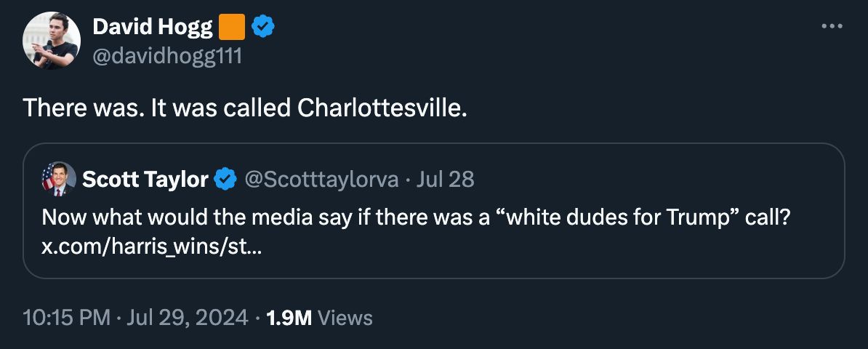Click the "Views" label

click(x=345, y=318)
